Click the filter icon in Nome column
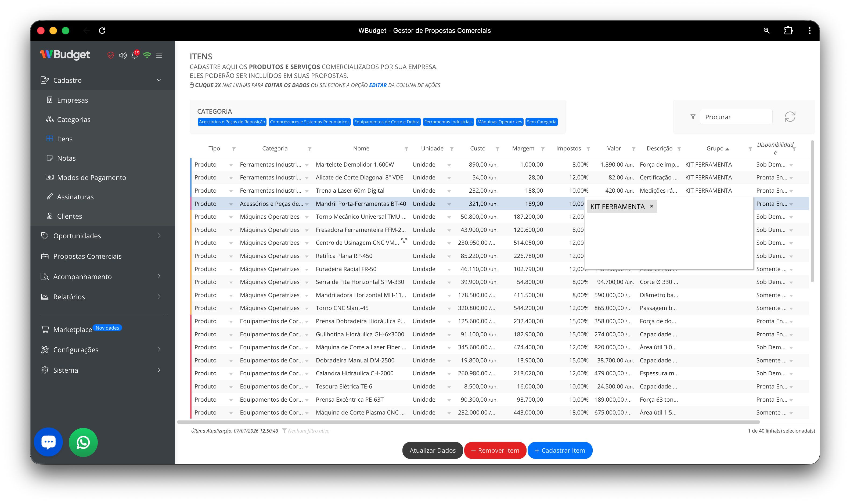Viewport: 850px width, 504px height. click(x=406, y=149)
